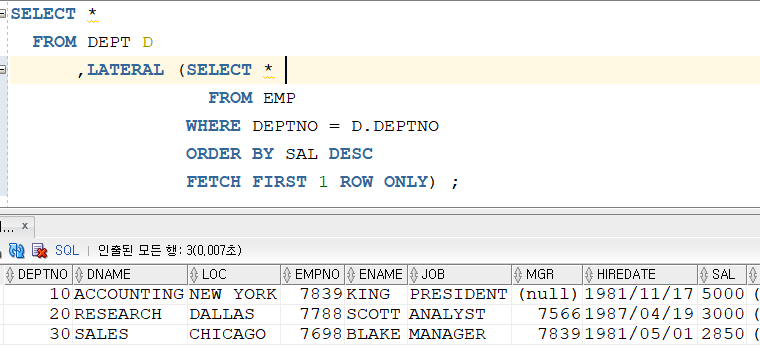Click D.DEPTNO in the WHERE clause

click(x=395, y=126)
